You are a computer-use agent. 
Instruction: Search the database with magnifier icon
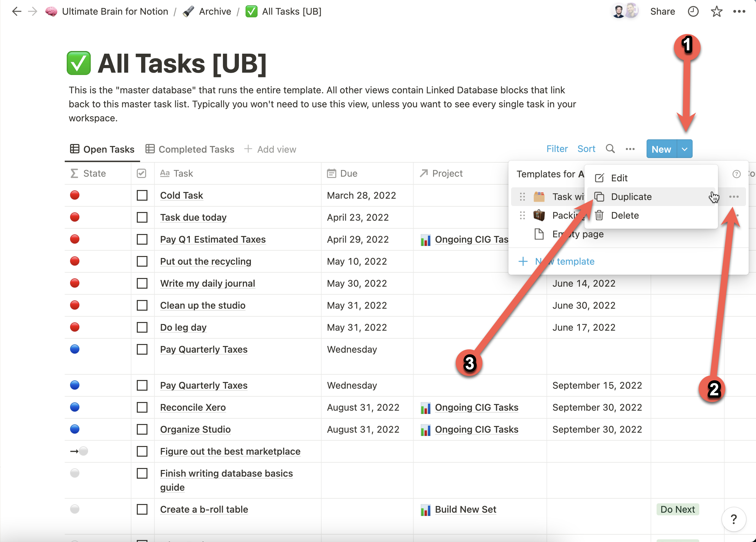(x=610, y=149)
